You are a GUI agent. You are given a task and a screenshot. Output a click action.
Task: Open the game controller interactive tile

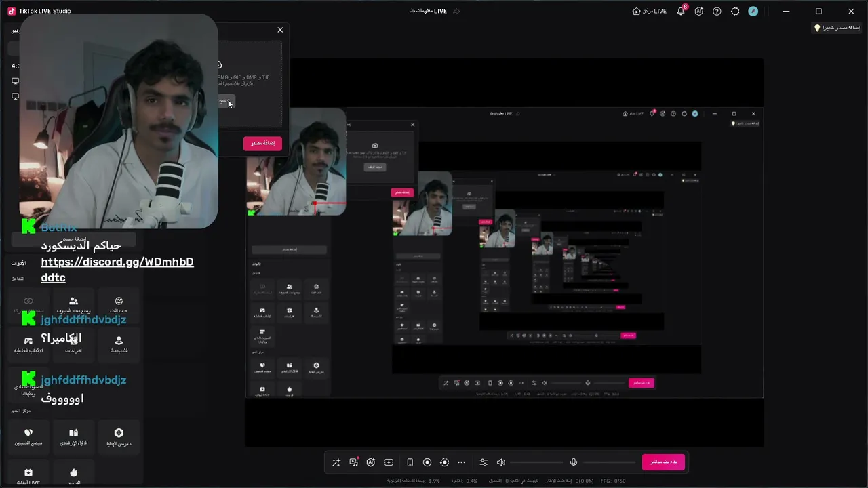pyautogui.click(x=28, y=345)
